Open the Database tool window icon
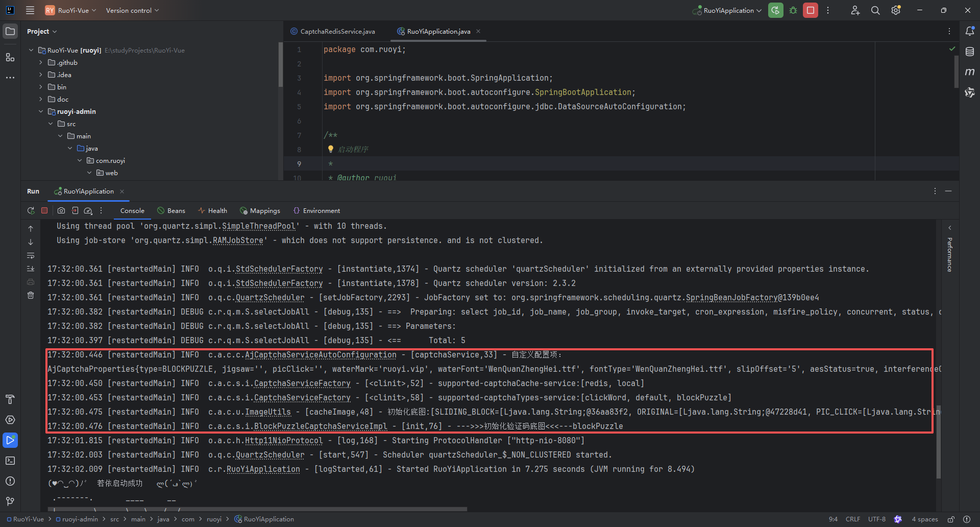980x527 pixels. (x=970, y=52)
